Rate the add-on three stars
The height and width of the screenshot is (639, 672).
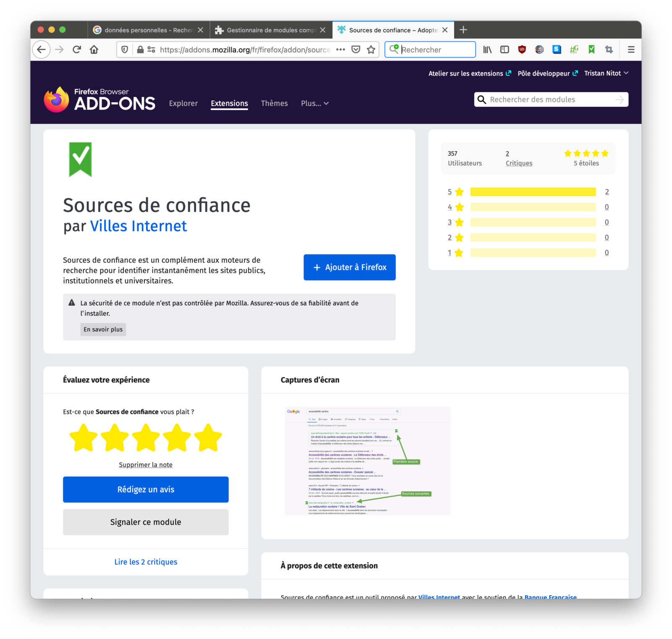pyautogui.click(x=146, y=438)
